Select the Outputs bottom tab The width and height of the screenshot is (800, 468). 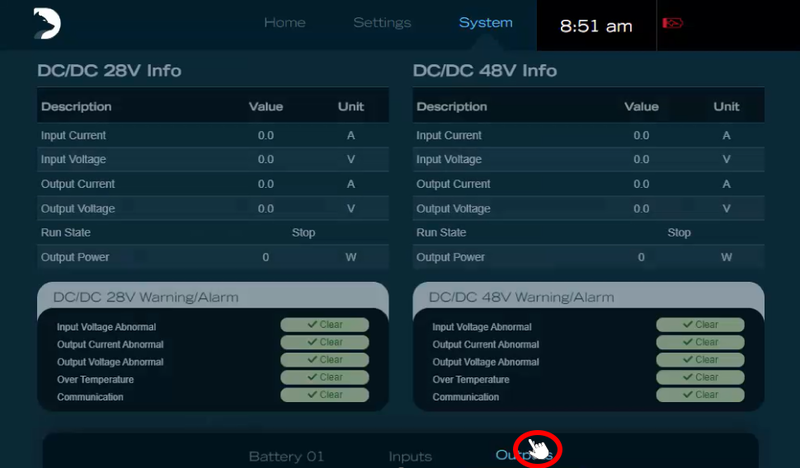coord(522,456)
